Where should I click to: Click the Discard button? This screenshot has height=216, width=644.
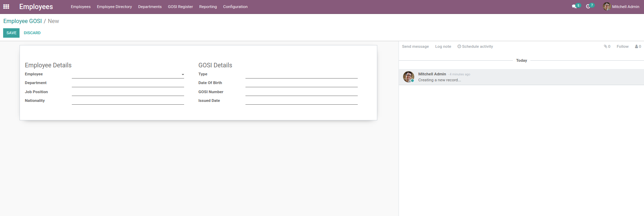pyautogui.click(x=32, y=33)
